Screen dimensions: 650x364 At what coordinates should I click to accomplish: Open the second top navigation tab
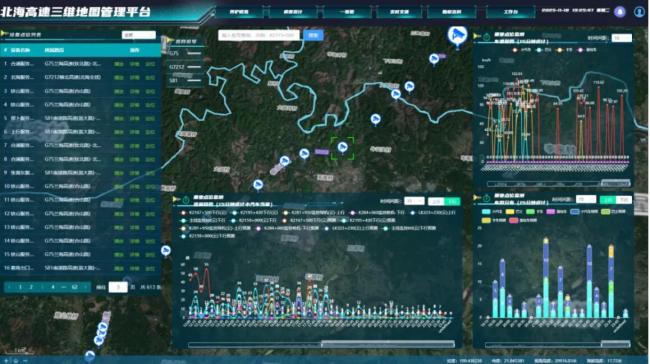(x=293, y=12)
